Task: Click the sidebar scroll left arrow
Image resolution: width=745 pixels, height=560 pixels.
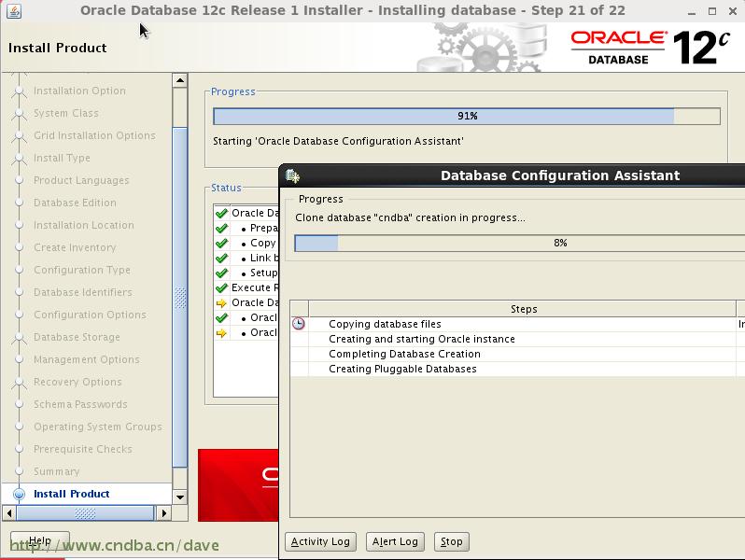Action: [9, 513]
